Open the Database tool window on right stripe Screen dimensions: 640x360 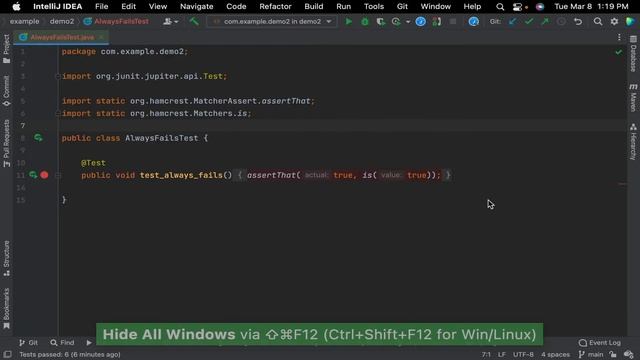633,54
